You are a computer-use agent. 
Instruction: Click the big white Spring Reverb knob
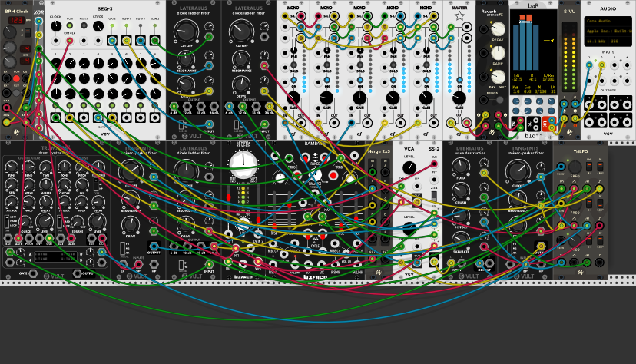coord(243,164)
